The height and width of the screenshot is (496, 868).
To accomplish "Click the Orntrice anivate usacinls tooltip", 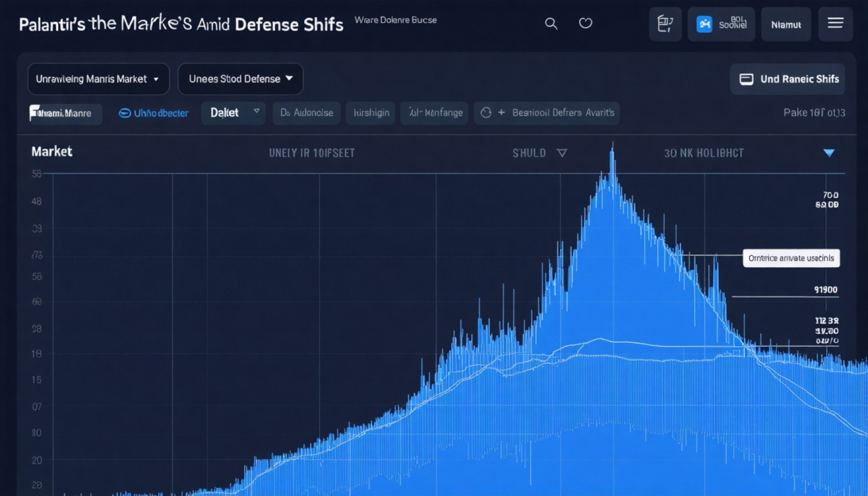I will coord(791,258).
